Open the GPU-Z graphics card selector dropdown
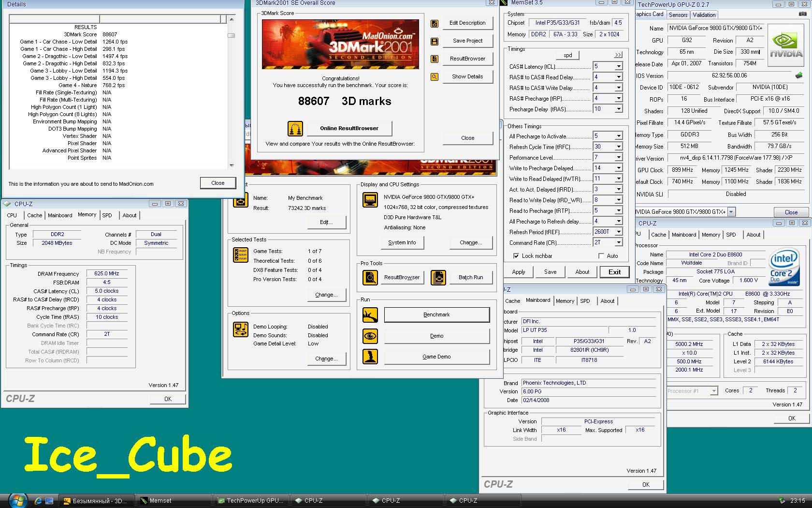This screenshot has width=812, height=508. [x=731, y=212]
